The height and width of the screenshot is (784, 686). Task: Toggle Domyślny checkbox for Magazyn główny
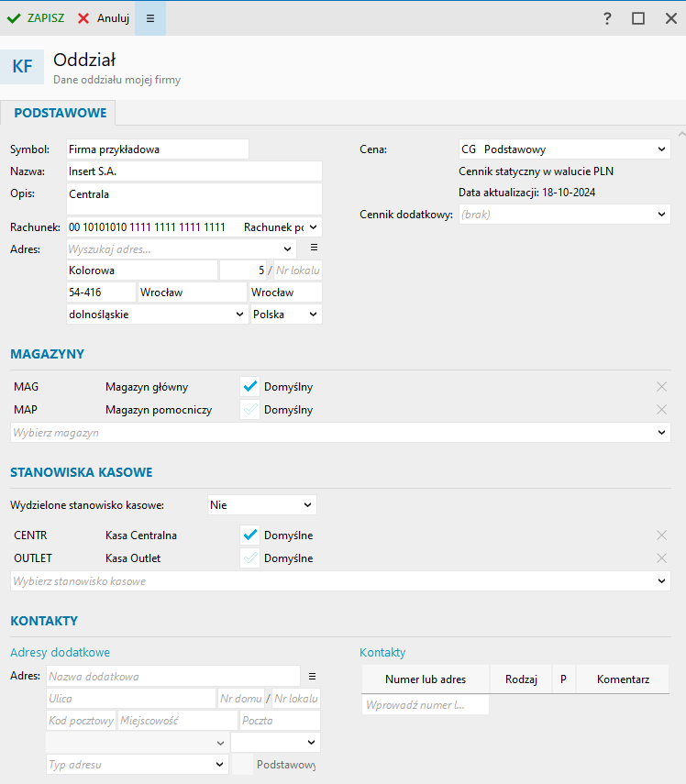pyautogui.click(x=249, y=387)
